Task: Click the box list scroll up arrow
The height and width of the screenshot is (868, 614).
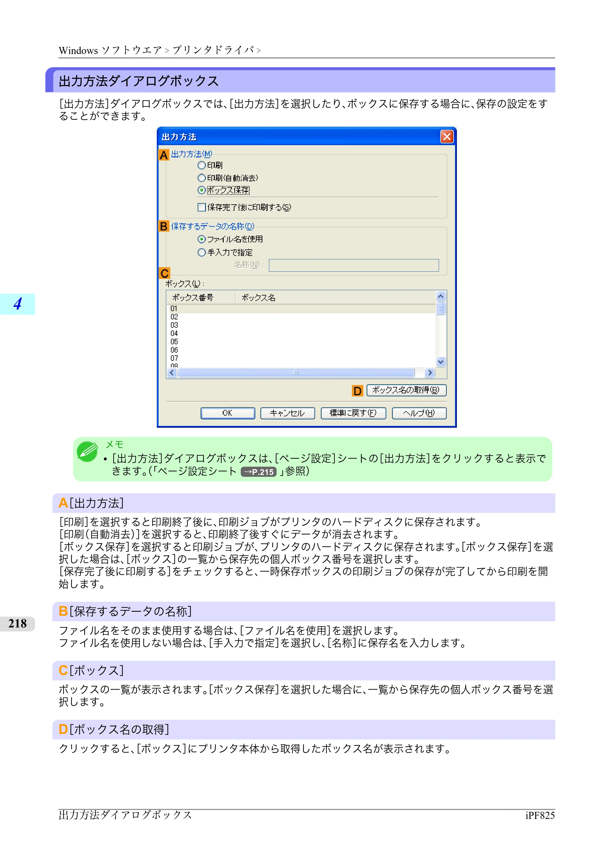Action: pos(440,296)
